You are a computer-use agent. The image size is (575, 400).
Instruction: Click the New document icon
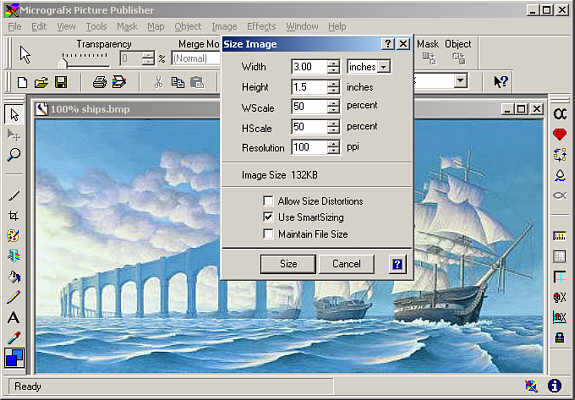22,82
